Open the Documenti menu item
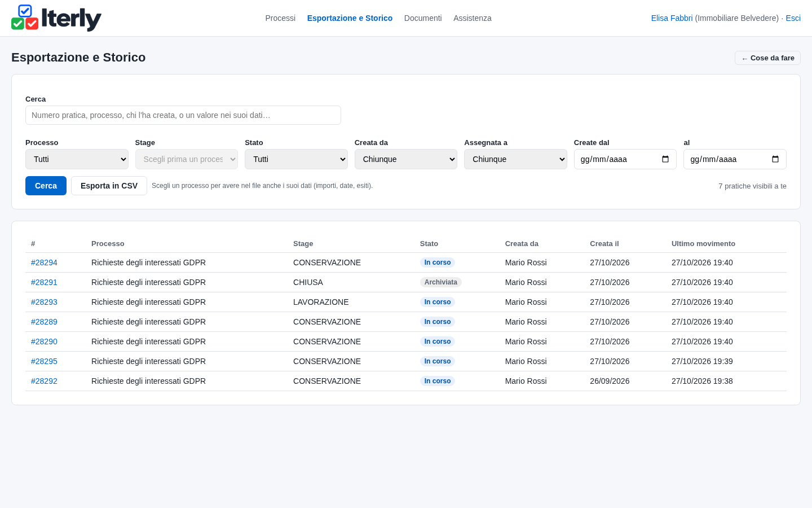 coord(423,18)
